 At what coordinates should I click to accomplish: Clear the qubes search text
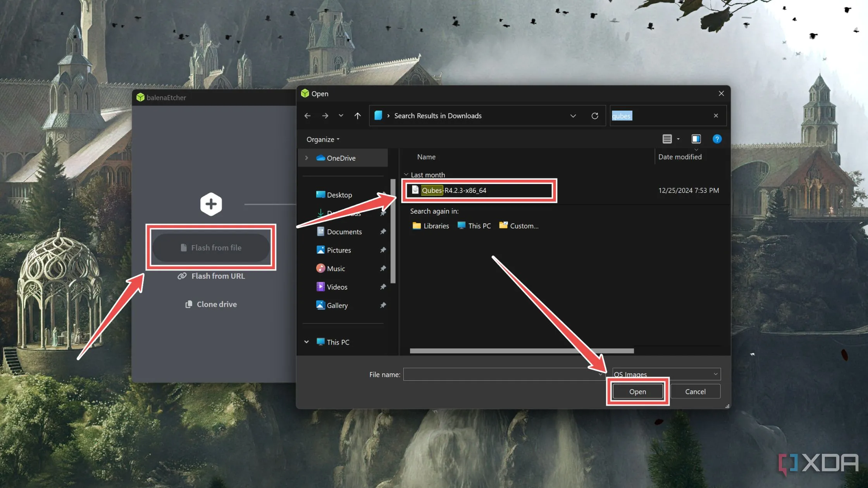tap(716, 115)
